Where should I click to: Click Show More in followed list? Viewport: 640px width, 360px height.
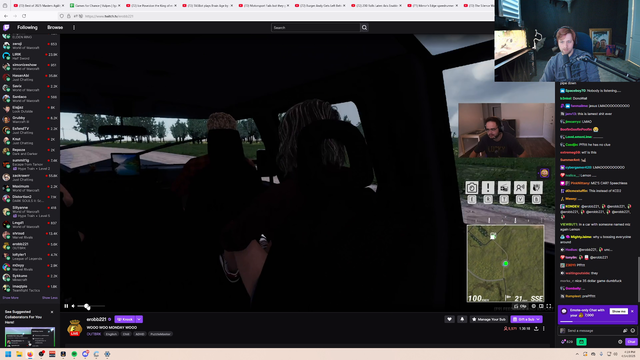[11, 298]
